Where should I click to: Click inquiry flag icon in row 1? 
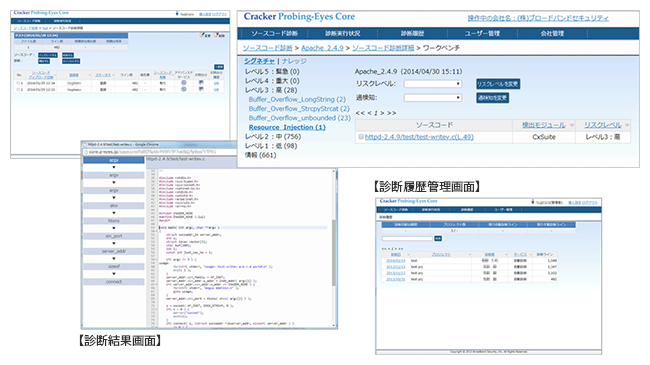click(x=201, y=83)
